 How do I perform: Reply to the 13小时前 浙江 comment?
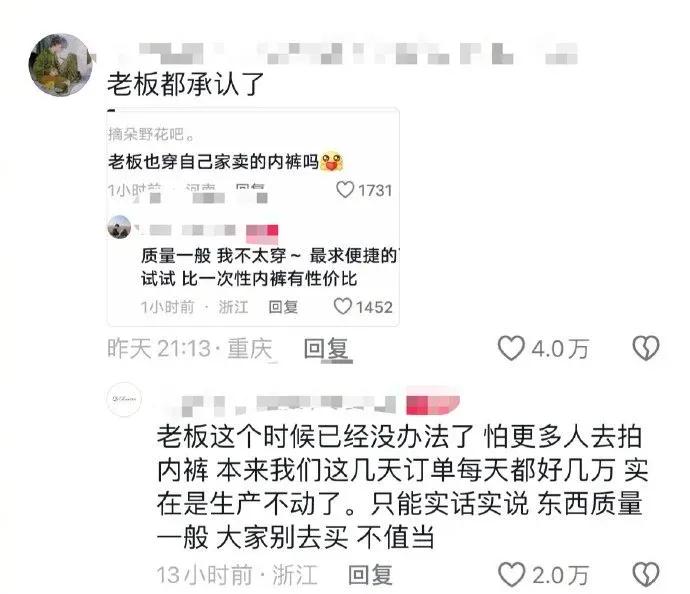370,575
